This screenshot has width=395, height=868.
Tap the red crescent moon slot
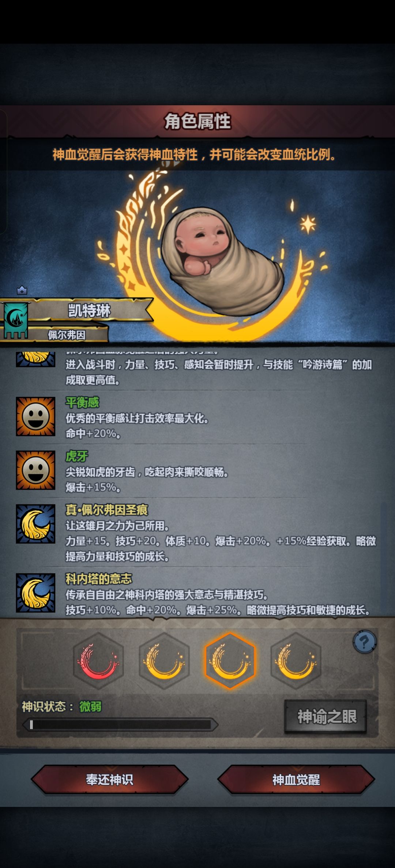[98, 661]
